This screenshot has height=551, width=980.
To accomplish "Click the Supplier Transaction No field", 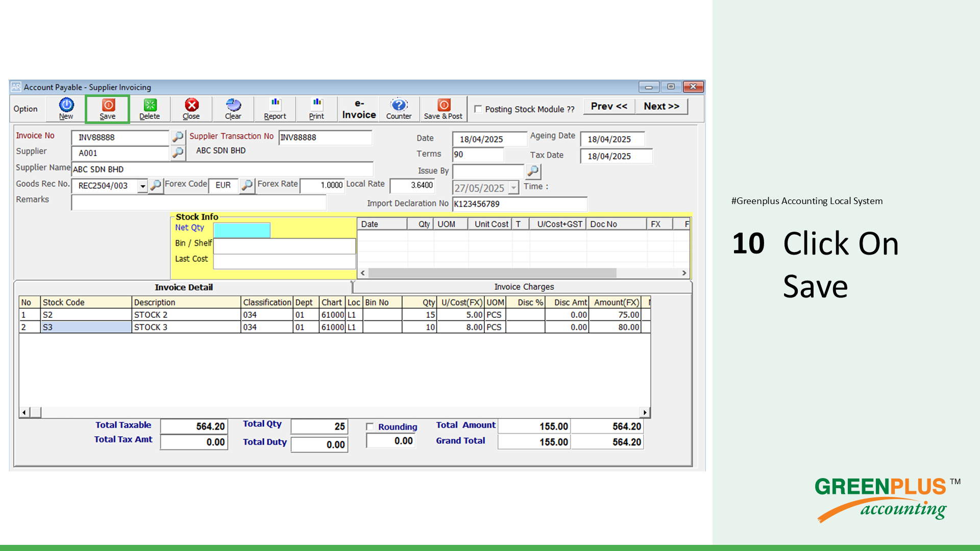I will 325,137.
